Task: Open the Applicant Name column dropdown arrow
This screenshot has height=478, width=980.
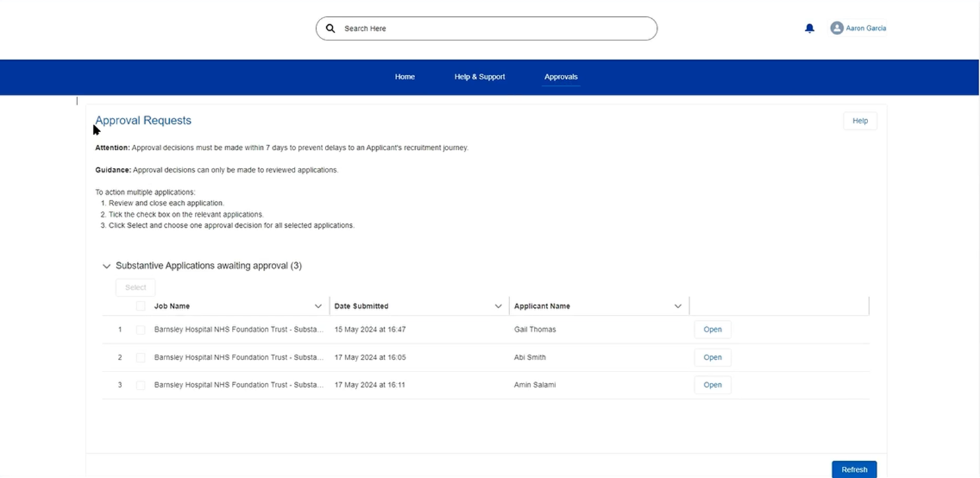Action: click(678, 306)
